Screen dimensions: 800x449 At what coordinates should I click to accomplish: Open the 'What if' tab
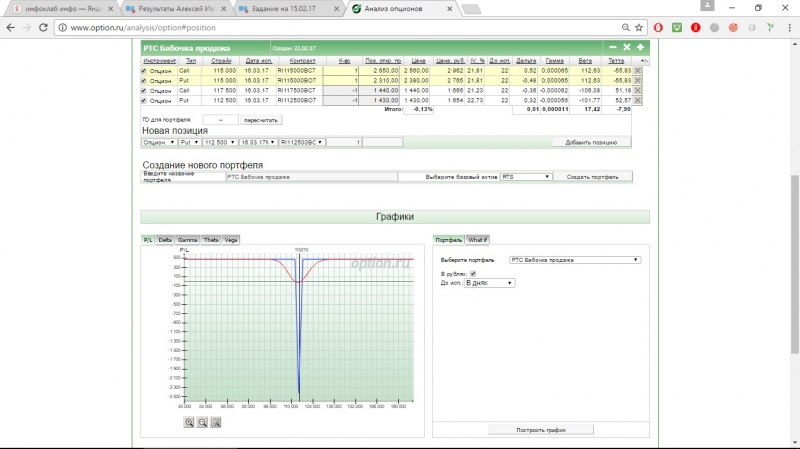coord(478,240)
